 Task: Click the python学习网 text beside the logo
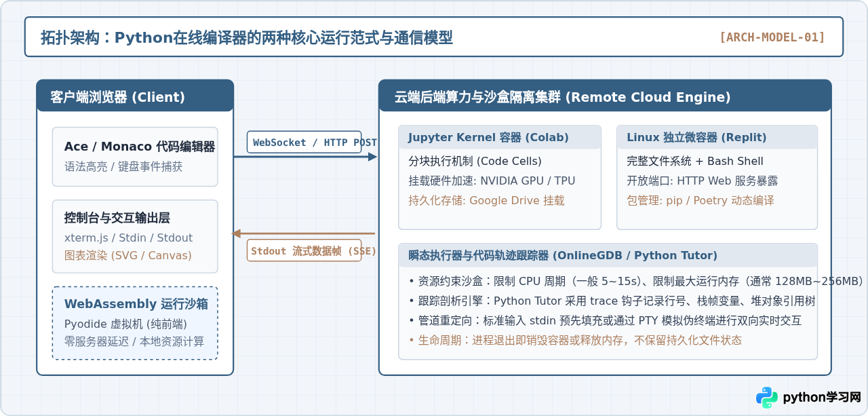click(822, 398)
